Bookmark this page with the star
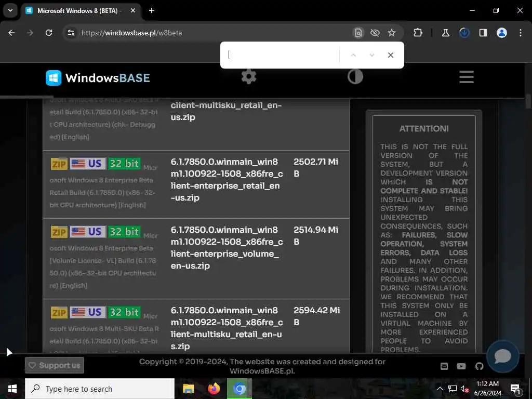The image size is (532, 399). coord(392,33)
